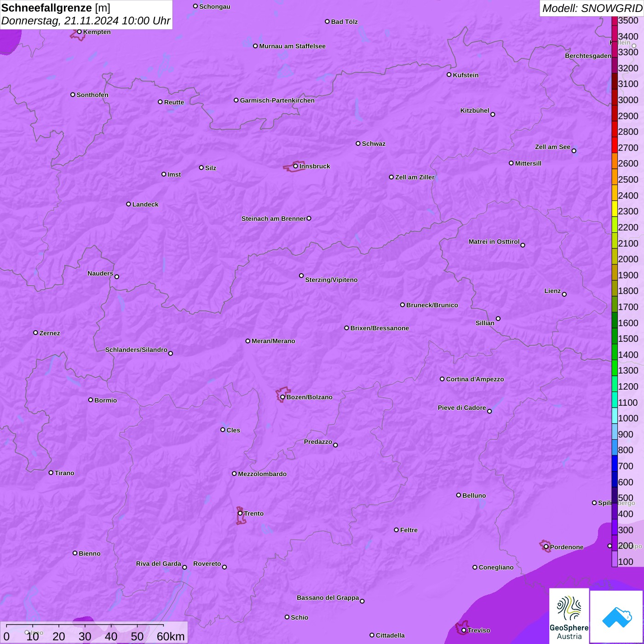Click the 'Schneefallgrenze [m]' map title

[x=56, y=8]
